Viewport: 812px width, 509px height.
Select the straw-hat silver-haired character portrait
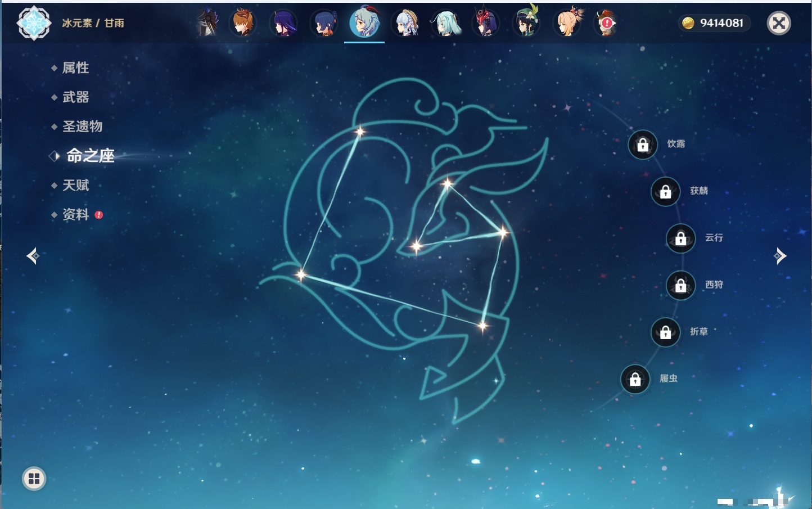(405, 23)
